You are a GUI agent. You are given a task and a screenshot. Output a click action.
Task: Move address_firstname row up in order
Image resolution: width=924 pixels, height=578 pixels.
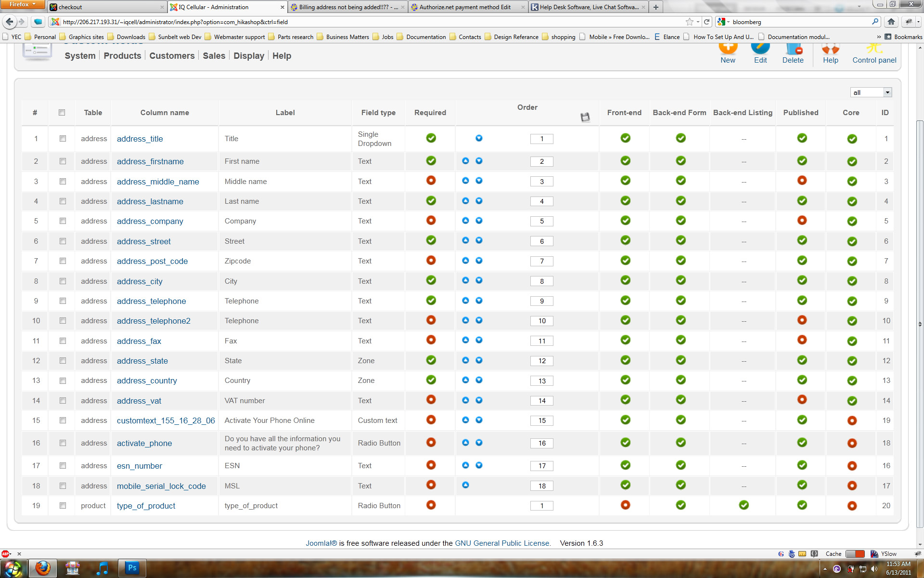pos(465,161)
